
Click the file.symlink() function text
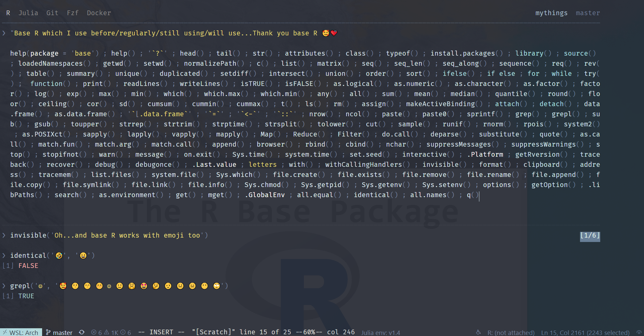click(91, 185)
